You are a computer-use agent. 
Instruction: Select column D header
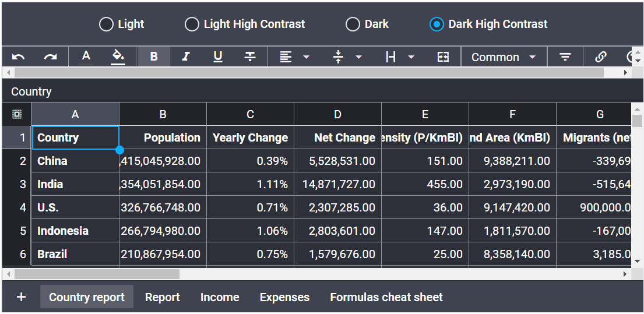[x=337, y=114]
